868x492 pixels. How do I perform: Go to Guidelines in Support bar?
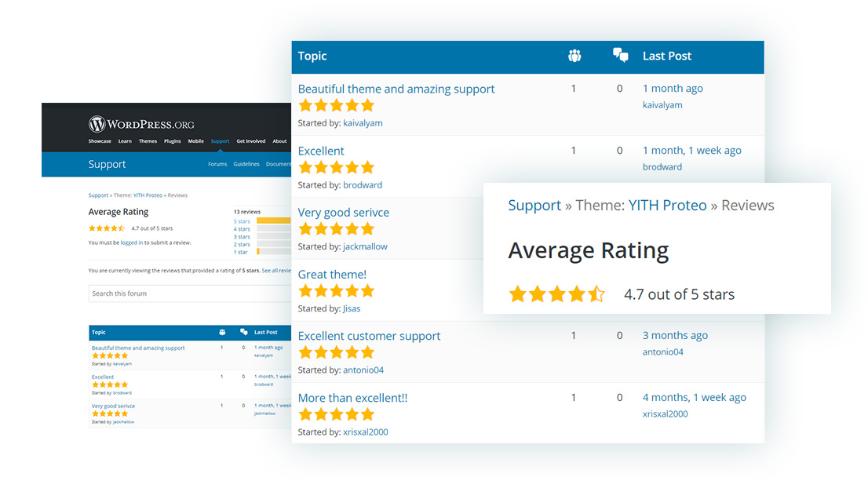tap(246, 164)
